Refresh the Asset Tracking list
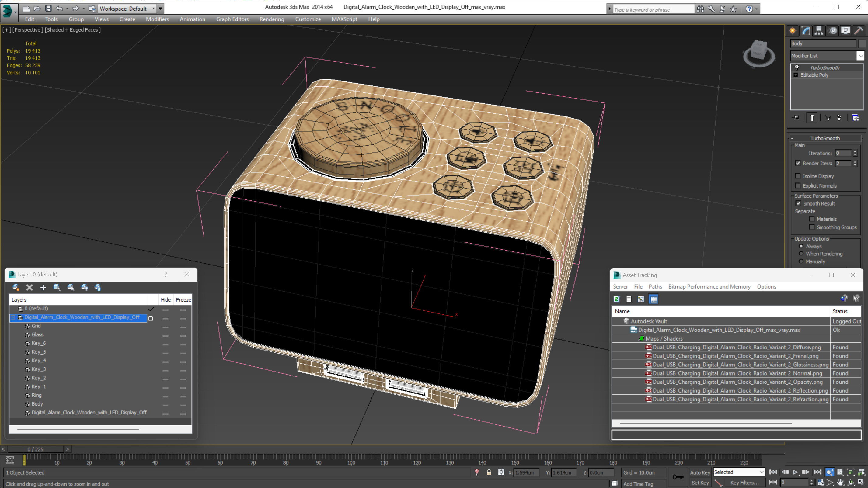The image size is (868, 488). pos(617,299)
